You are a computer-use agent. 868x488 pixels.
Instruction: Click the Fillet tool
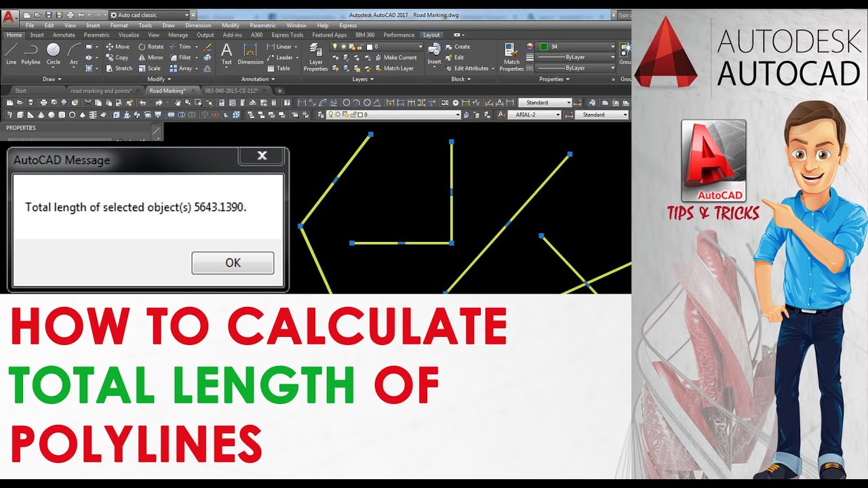coord(180,58)
